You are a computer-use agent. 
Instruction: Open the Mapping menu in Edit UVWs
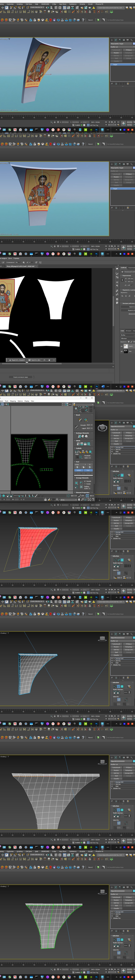pos(13,400)
